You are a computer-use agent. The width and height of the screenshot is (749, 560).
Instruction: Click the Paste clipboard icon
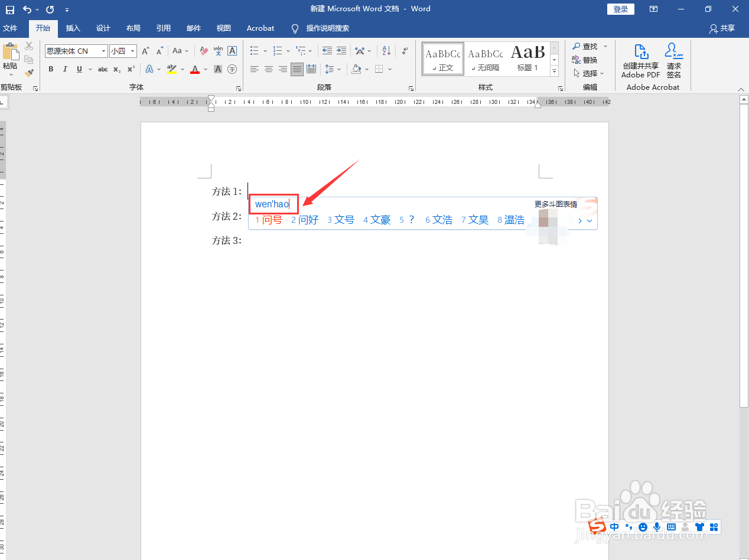click(x=10, y=52)
